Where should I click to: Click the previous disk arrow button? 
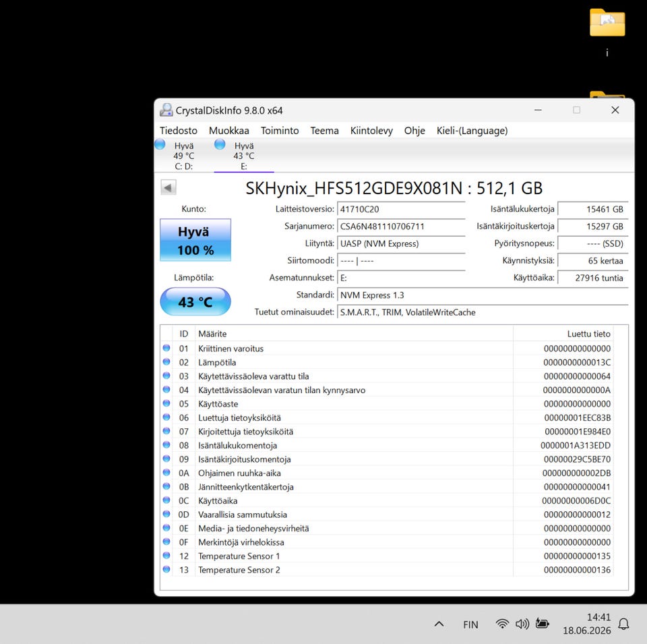click(168, 188)
